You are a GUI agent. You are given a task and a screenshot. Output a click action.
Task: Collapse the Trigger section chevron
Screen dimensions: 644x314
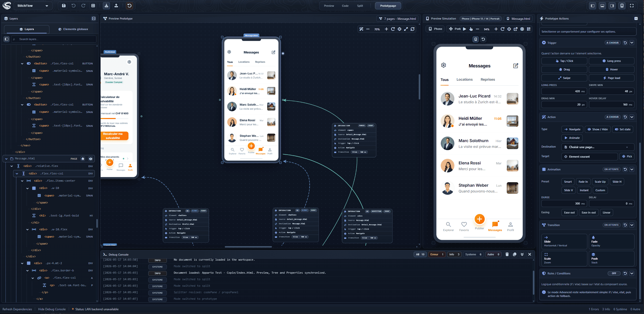pos(632,43)
